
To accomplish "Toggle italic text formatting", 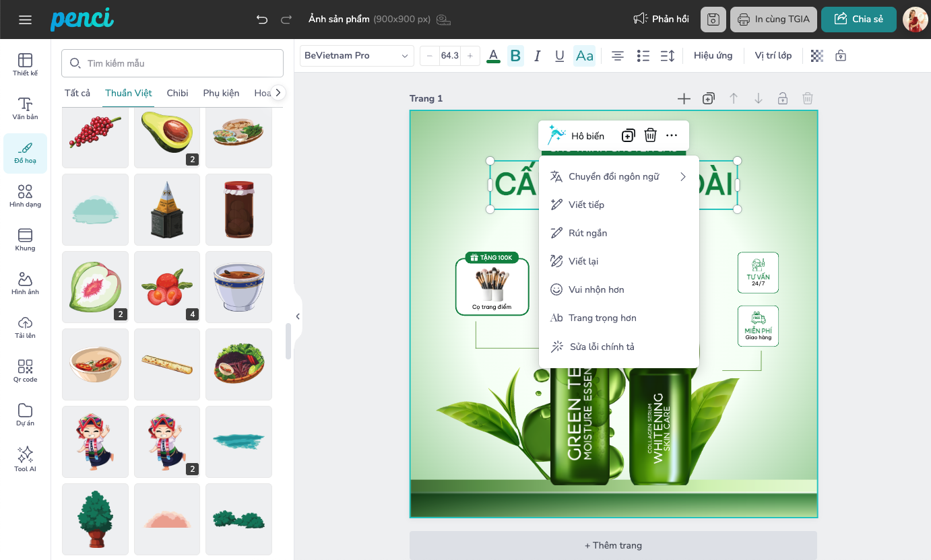I will (537, 56).
